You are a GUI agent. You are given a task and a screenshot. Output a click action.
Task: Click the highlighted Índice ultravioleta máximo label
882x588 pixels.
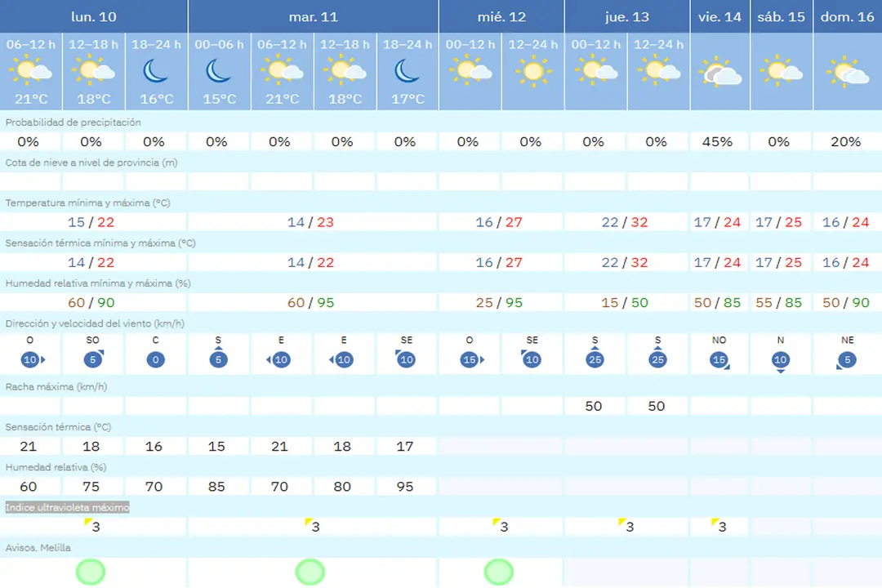[x=68, y=507]
